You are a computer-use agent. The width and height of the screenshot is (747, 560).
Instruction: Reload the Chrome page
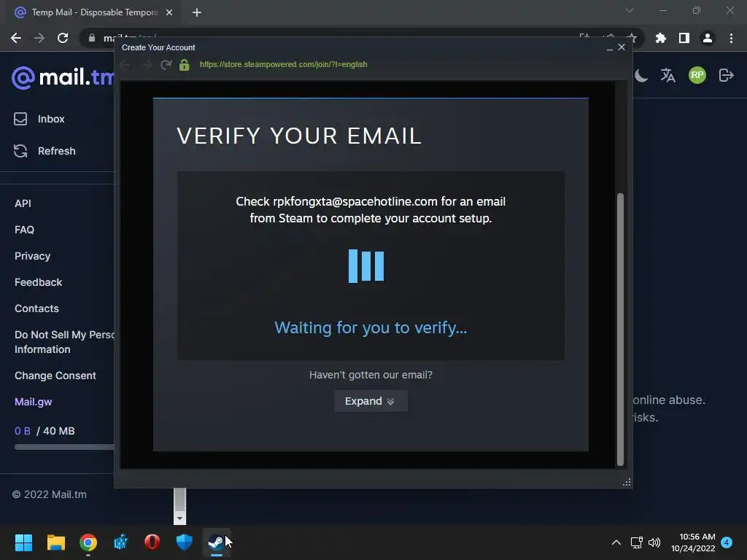63,38
